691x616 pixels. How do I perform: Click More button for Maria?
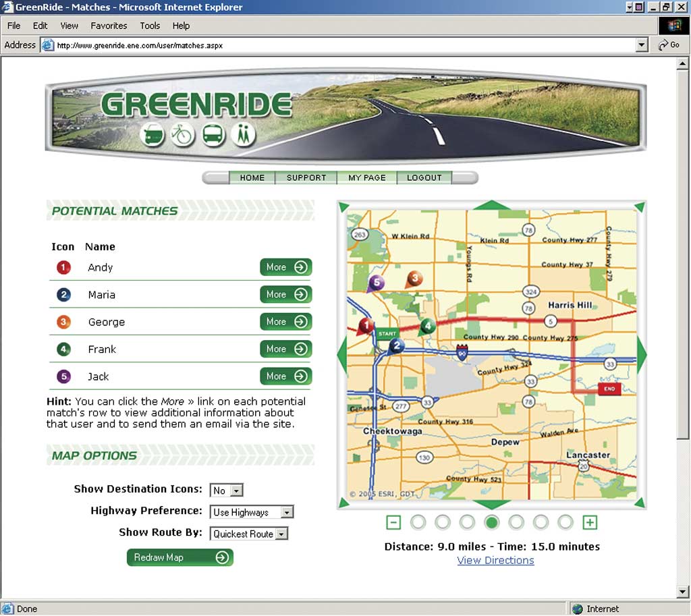[286, 295]
